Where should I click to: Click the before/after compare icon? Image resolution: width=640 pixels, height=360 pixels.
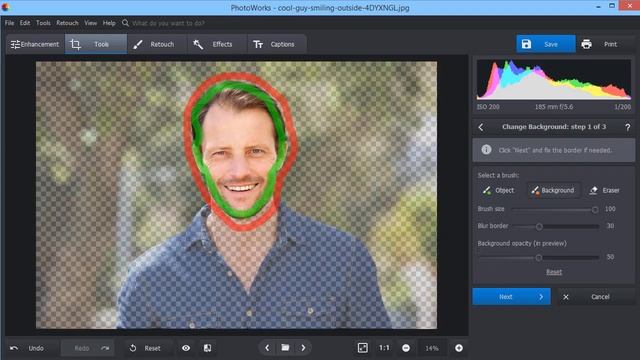click(x=208, y=348)
